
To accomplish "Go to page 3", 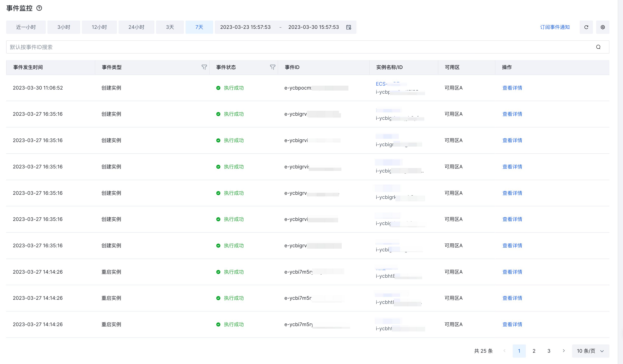I will [549, 351].
